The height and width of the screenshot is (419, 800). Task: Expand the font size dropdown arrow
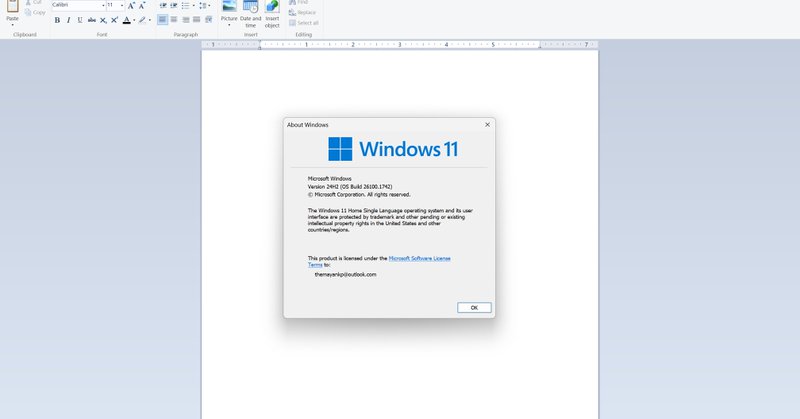[122, 5]
